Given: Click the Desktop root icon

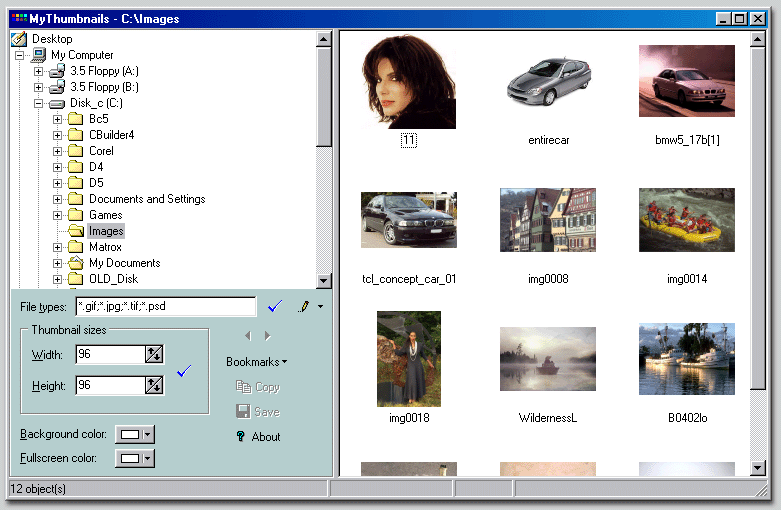Looking at the screenshot, I should click(x=19, y=39).
